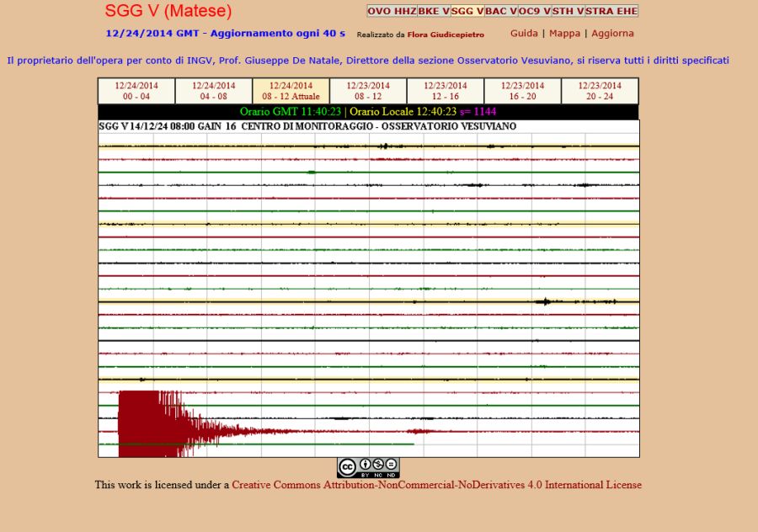Open the Mappa link
This screenshot has height=532, width=758.
point(564,34)
